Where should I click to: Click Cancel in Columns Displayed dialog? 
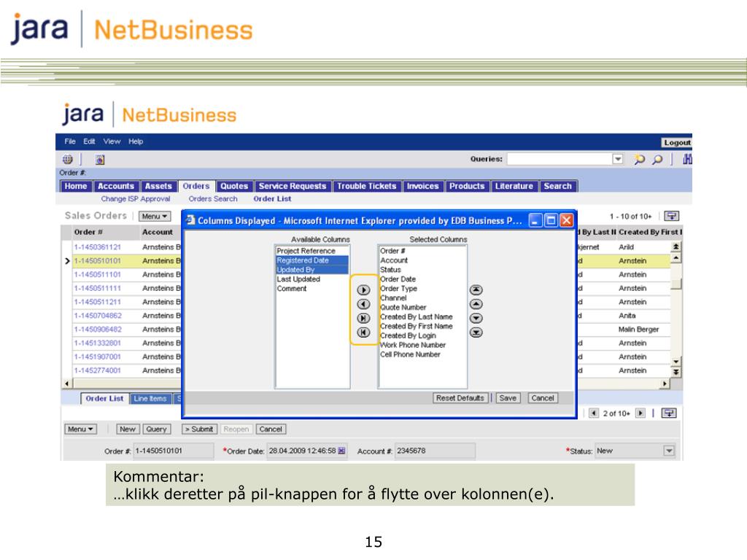[543, 398]
